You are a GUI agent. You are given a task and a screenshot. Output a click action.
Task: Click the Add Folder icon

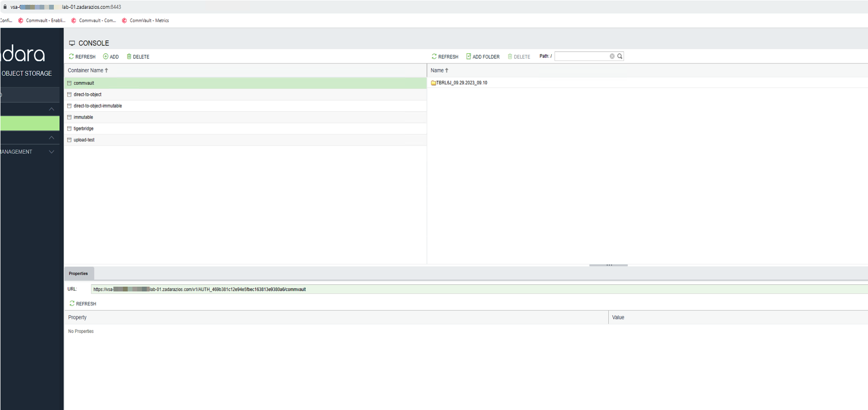tap(469, 57)
